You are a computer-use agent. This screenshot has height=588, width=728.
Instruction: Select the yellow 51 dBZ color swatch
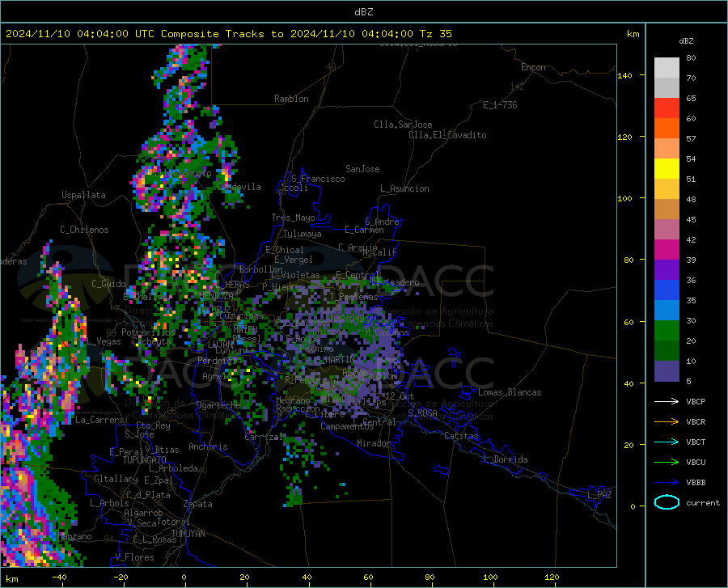point(667,169)
